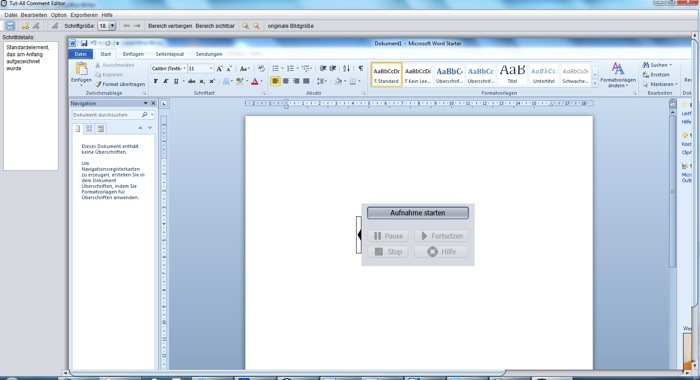Open the bullet list dropdown
The width and height of the screenshot is (700, 380).
click(283, 68)
